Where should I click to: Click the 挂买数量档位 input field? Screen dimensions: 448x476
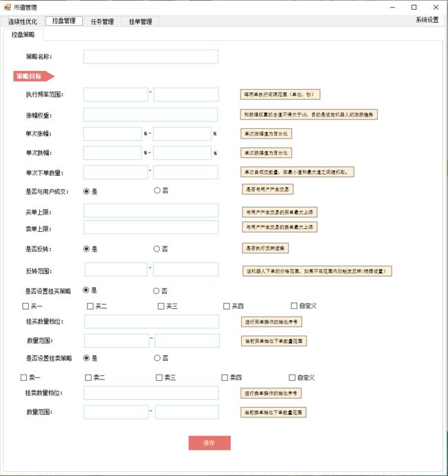tap(152, 321)
